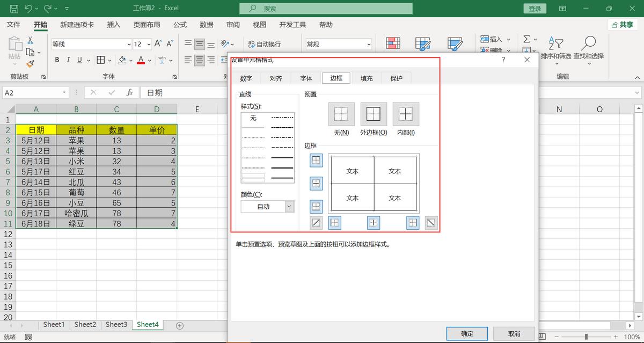Open the border color 自动 dropdown
Viewport: 644px width, 343px height.
point(289,206)
